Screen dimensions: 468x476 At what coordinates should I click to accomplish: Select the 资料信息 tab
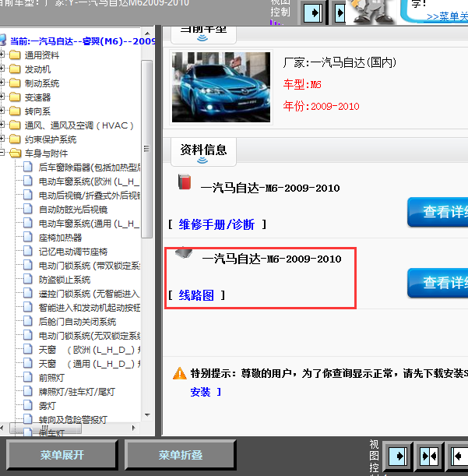203,152
